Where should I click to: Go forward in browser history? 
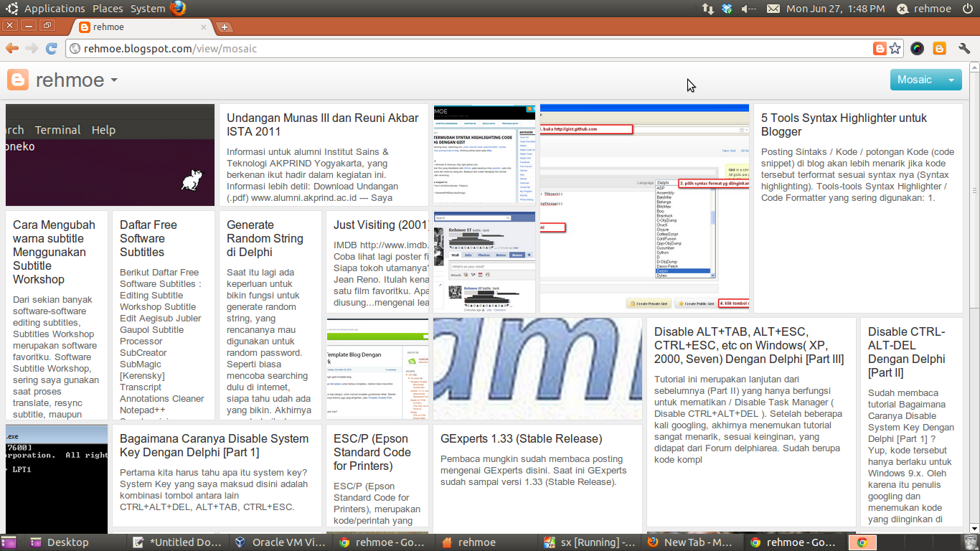pyautogui.click(x=32, y=48)
